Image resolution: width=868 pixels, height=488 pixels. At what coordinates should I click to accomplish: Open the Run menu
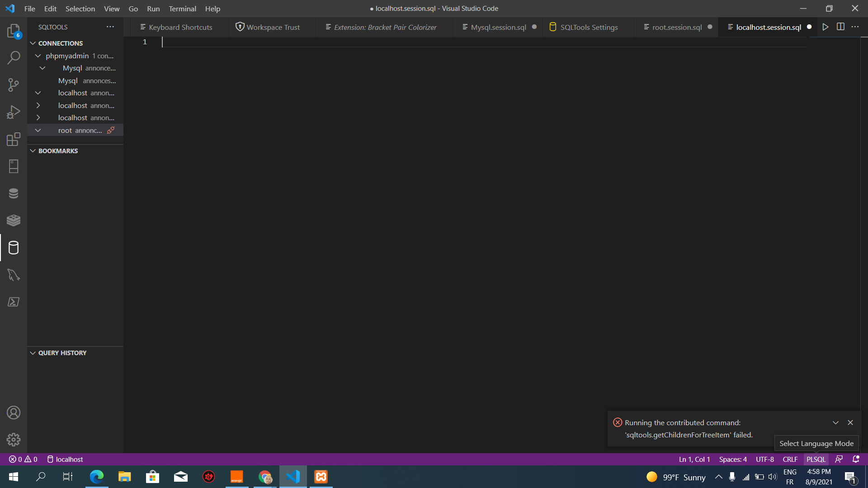point(153,9)
